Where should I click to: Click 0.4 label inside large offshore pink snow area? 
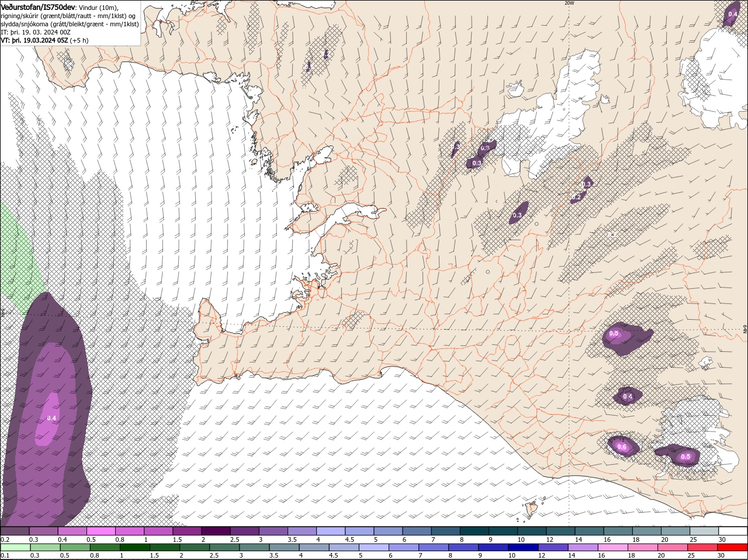(x=51, y=418)
